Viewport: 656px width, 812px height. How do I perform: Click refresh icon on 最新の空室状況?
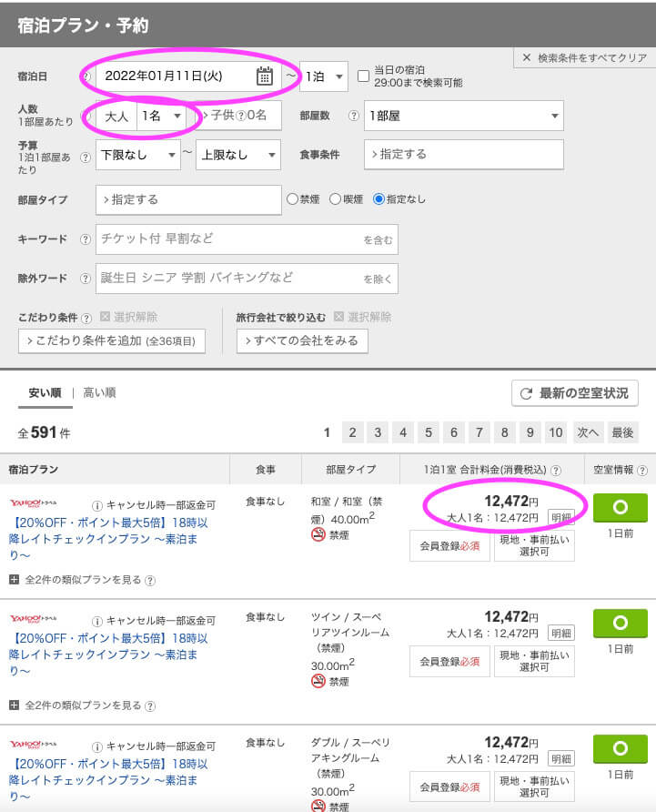[x=526, y=393]
